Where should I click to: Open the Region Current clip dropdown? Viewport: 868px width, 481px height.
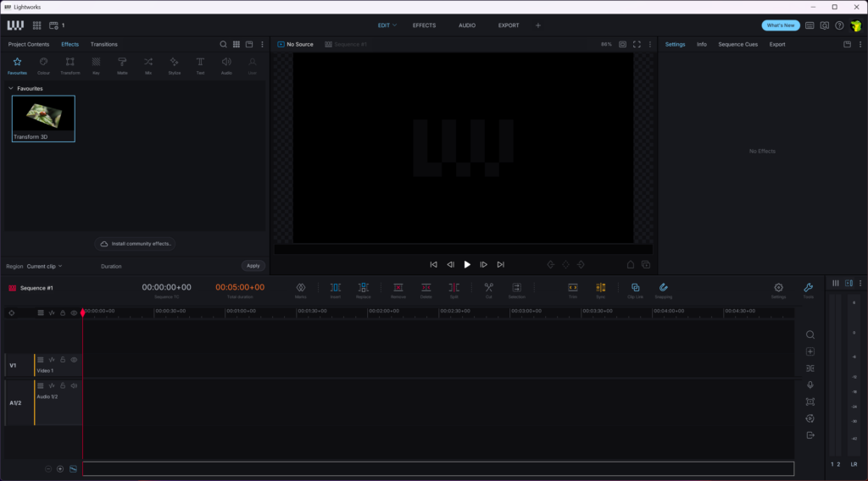[x=44, y=267]
